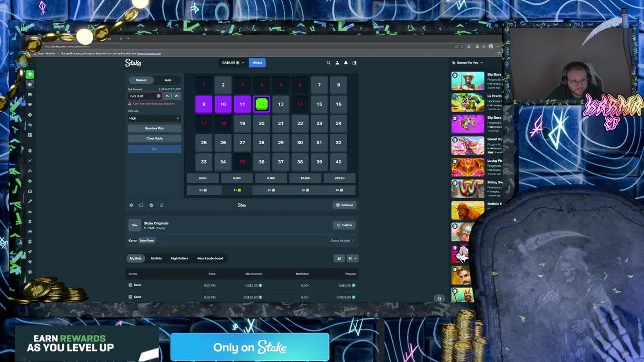644x362 pixels.
Task: Click the Save Game button
Action: point(147,241)
